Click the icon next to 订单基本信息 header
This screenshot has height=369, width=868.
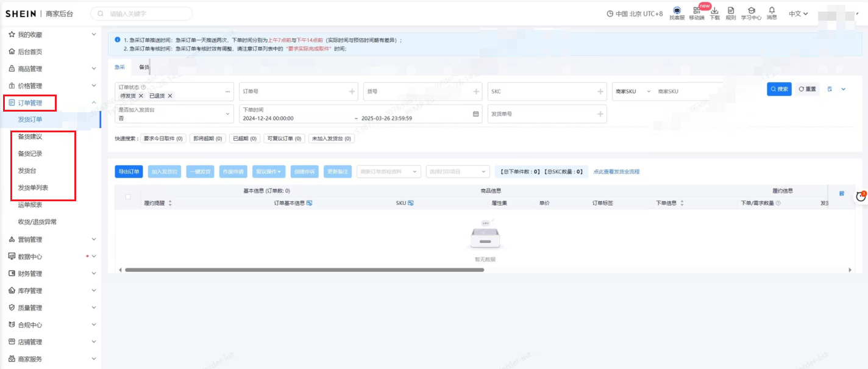click(x=309, y=203)
